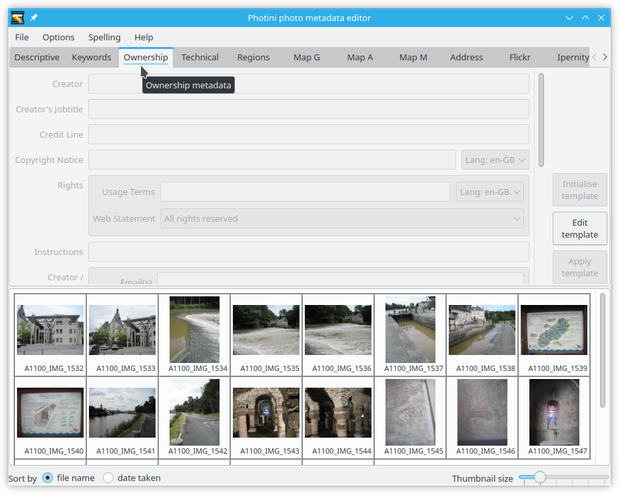The height and width of the screenshot is (494, 619).
Task: Select the Ownership tab
Action: [x=146, y=57]
